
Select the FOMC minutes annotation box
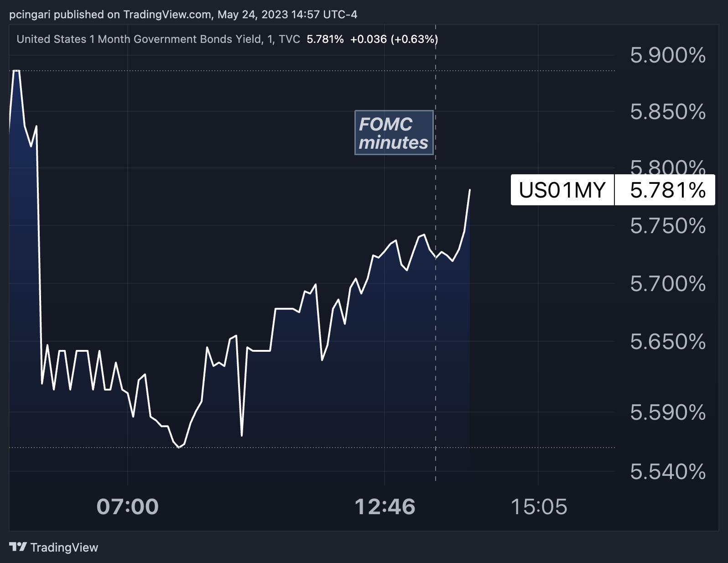point(394,133)
